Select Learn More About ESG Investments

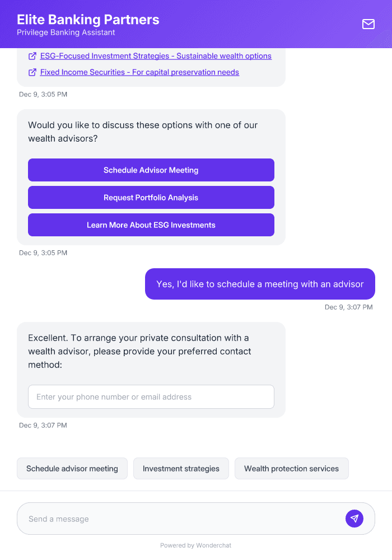click(151, 225)
